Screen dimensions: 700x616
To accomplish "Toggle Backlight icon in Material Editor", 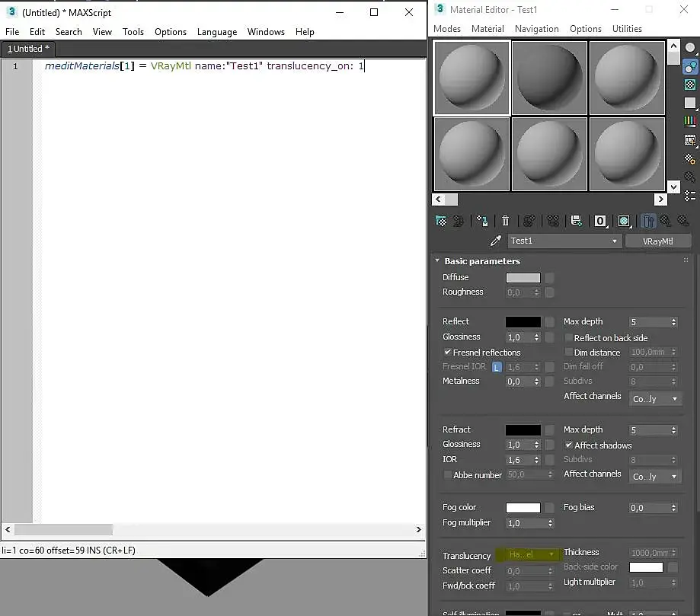I will (x=690, y=66).
